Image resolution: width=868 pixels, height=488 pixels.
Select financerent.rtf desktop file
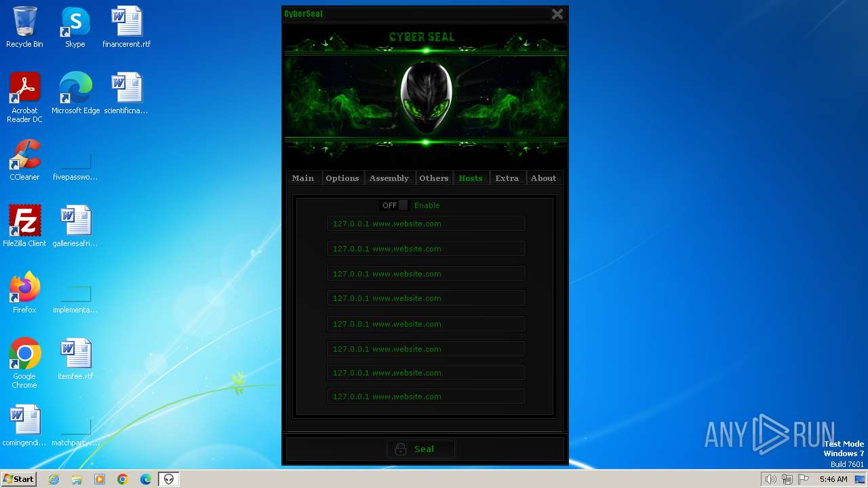(x=127, y=27)
